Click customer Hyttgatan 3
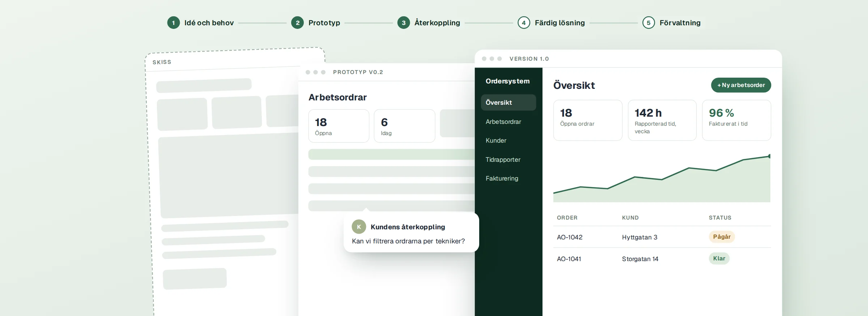The image size is (868, 316). [x=640, y=237]
